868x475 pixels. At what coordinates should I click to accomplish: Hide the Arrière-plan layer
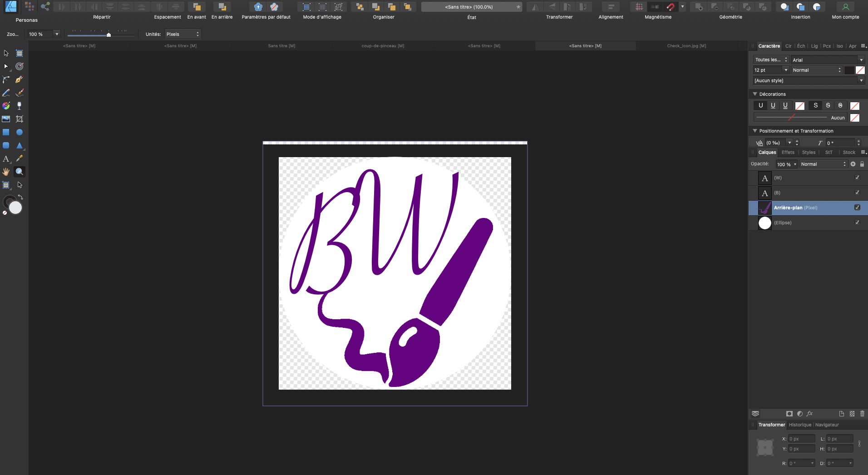tap(857, 208)
